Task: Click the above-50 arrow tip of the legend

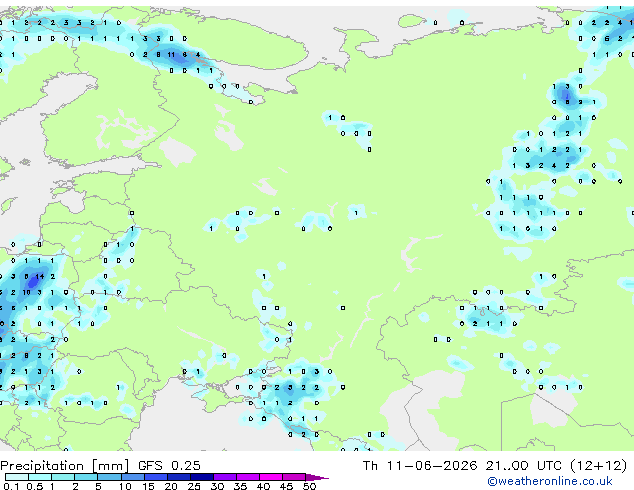Action: coord(317,478)
